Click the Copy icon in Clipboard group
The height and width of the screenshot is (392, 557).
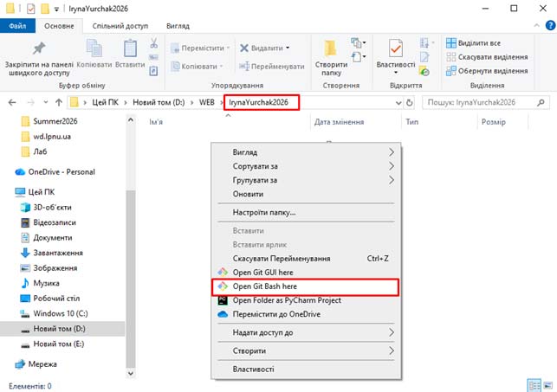[x=94, y=48]
